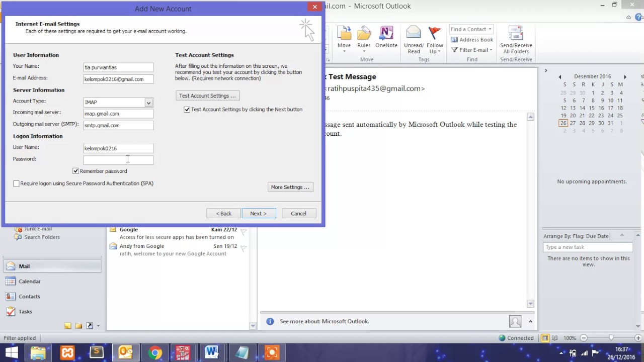Image resolution: width=644 pixels, height=362 pixels.
Task: Switch to Tasks in navigation pane
Action: pyautogui.click(x=52, y=312)
